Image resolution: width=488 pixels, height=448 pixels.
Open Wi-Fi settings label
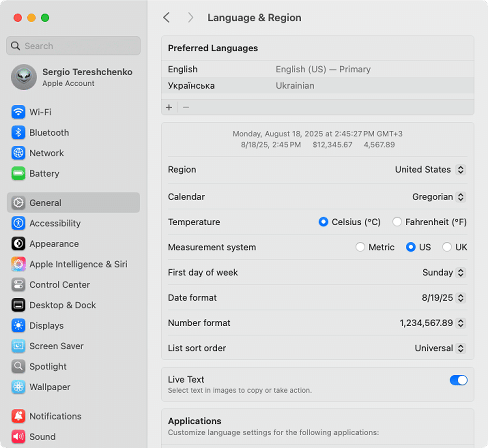(x=40, y=112)
